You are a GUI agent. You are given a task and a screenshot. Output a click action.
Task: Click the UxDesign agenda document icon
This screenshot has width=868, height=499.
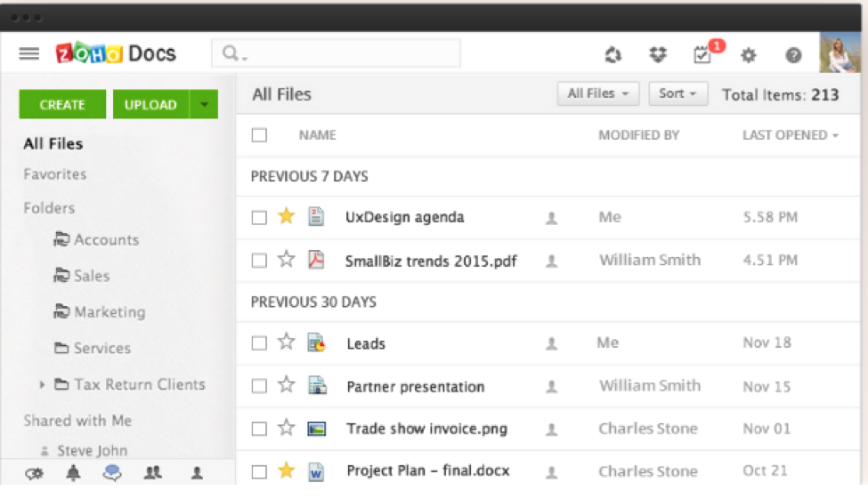[316, 216]
